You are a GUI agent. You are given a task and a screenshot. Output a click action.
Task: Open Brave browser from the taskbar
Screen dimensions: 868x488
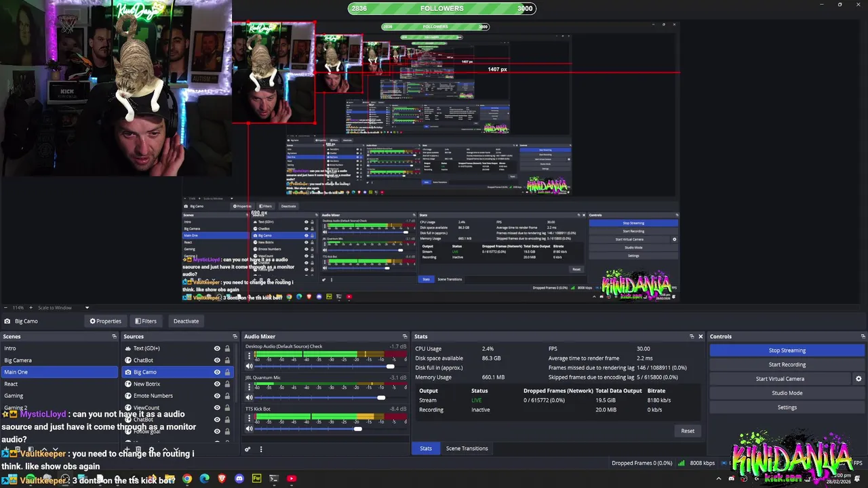coord(222,479)
